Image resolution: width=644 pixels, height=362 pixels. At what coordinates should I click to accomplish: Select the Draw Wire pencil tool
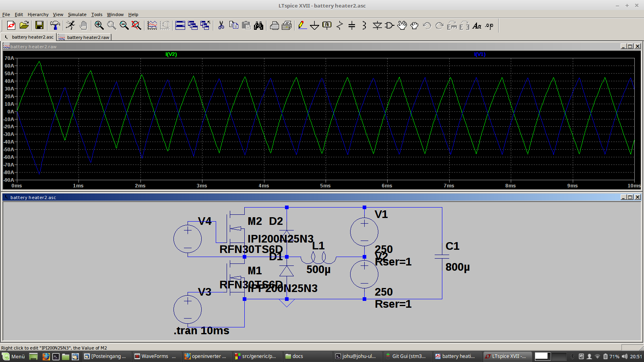pos(302,26)
